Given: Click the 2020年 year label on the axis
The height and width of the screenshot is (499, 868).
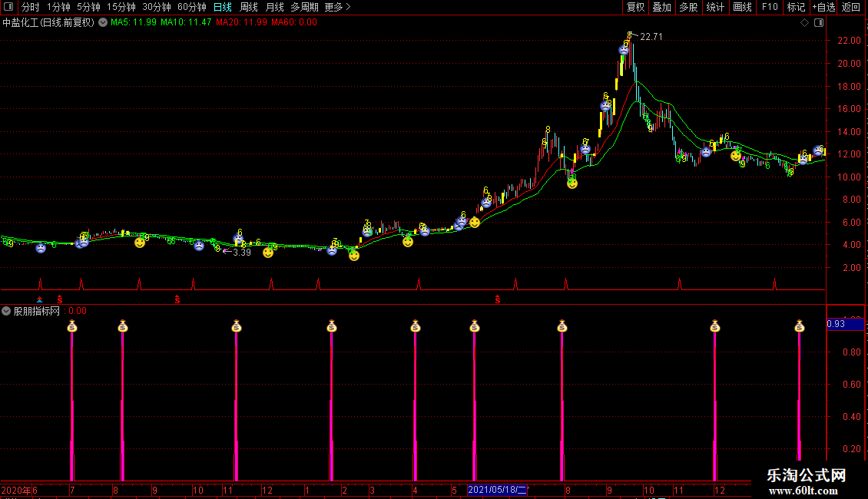Looking at the screenshot, I should (x=16, y=490).
